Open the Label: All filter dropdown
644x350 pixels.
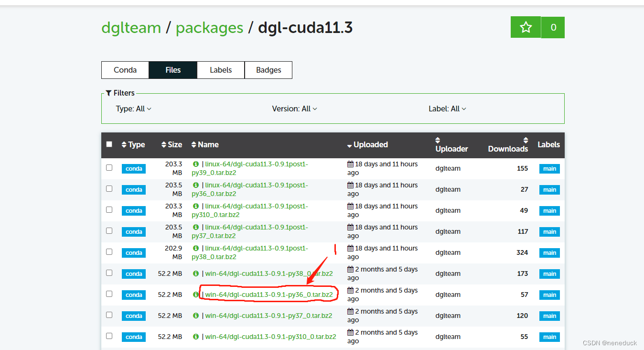pyautogui.click(x=447, y=109)
